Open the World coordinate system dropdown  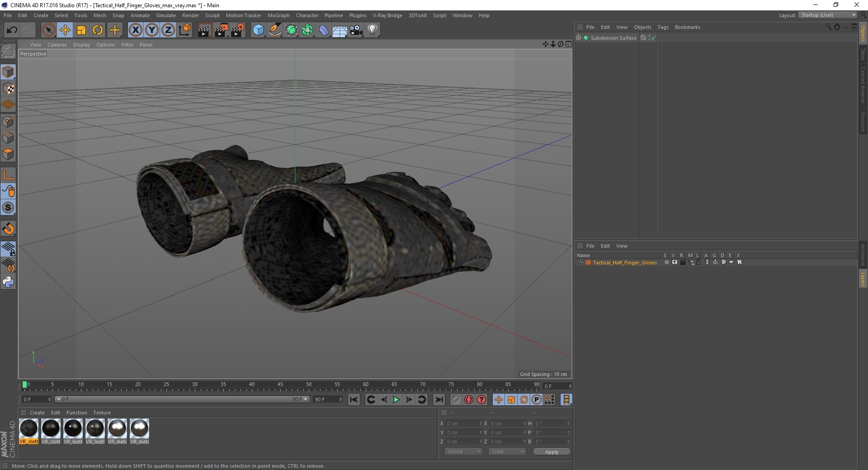point(463,451)
